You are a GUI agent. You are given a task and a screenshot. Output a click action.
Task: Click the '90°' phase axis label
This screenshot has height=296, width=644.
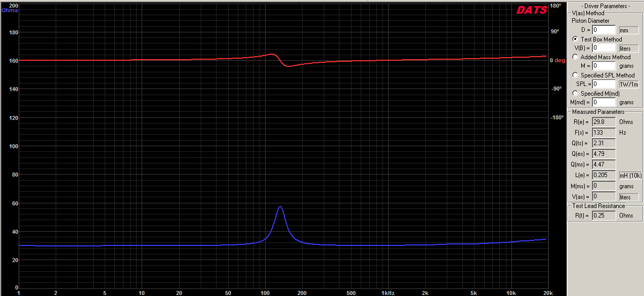coord(555,31)
